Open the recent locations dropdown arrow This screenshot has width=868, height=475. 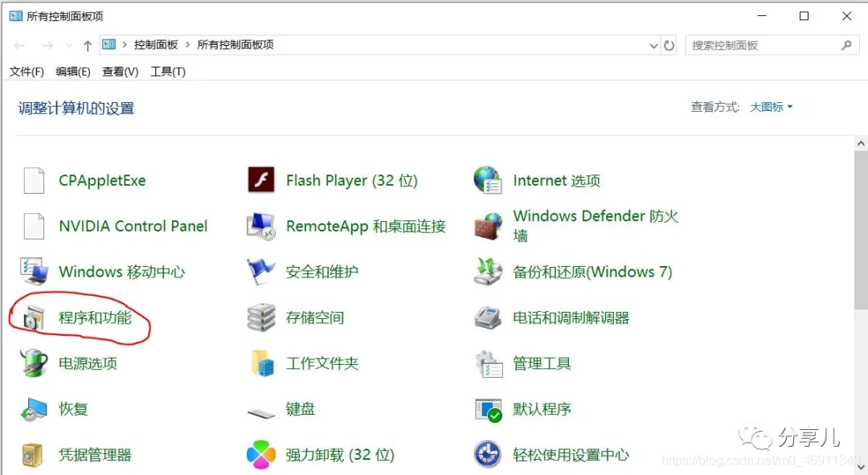tap(68, 45)
